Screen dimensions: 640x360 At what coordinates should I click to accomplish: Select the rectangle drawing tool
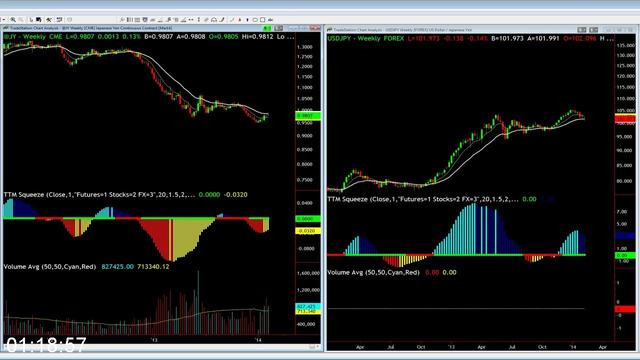click(x=262, y=20)
